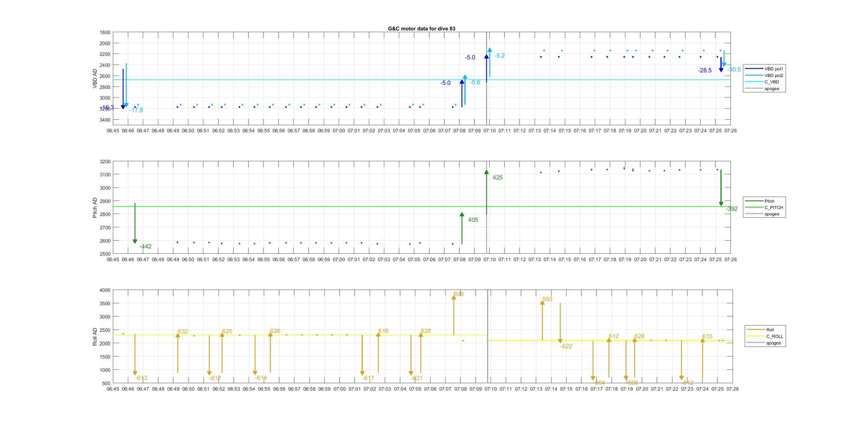Screen dimensions: 868x430
Task: Click the "3100" tick on Pitch axis
Action: coord(105,175)
